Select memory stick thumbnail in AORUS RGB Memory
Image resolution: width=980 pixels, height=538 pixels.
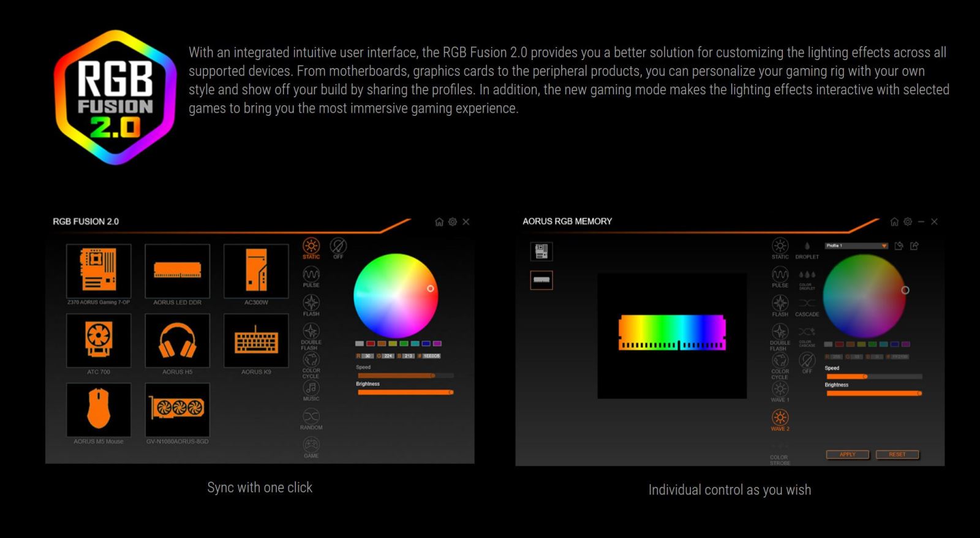click(541, 280)
